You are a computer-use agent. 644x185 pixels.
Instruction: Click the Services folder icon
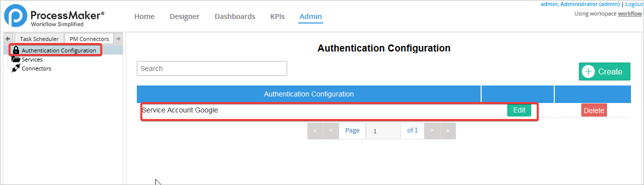pyautogui.click(x=16, y=59)
